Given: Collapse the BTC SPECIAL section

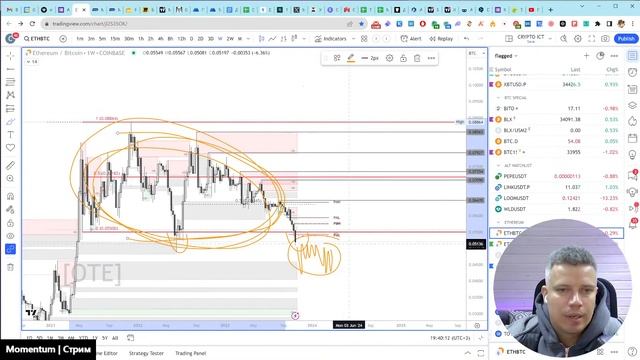Looking at the screenshot, I should point(498,98).
